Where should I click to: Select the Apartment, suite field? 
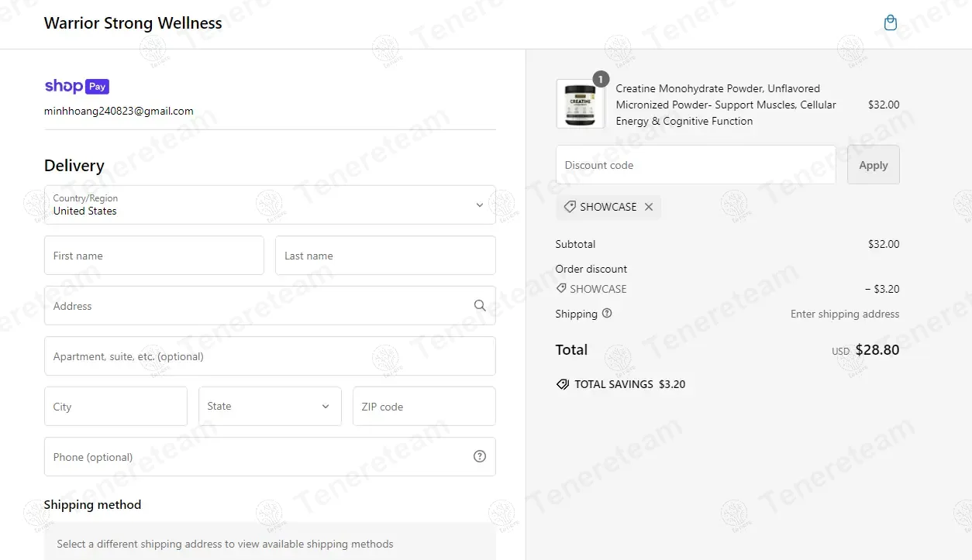coord(270,356)
